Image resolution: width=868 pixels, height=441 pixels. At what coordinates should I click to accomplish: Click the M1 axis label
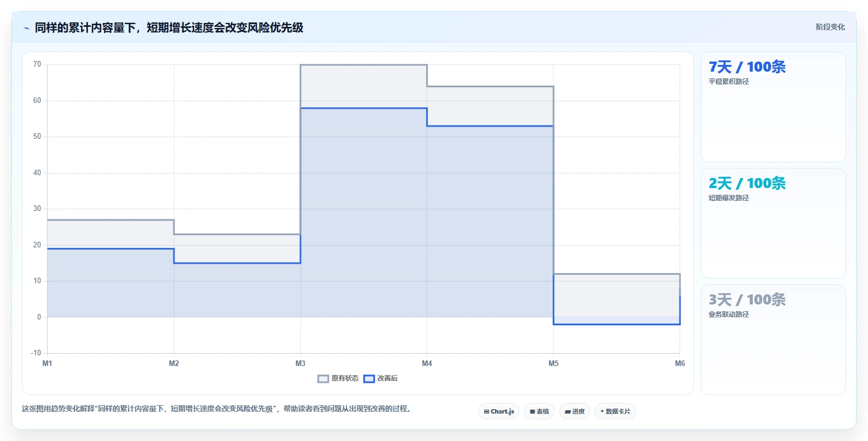pos(48,364)
